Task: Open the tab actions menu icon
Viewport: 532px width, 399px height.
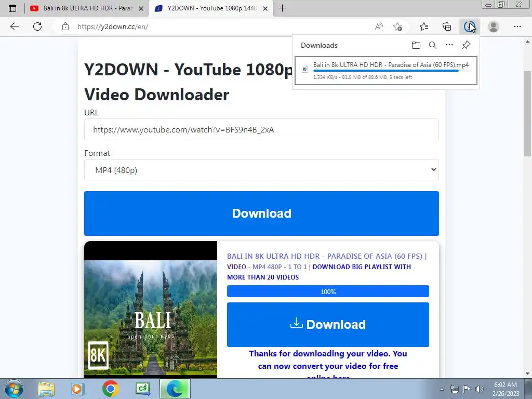Action: [x=12, y=8]
